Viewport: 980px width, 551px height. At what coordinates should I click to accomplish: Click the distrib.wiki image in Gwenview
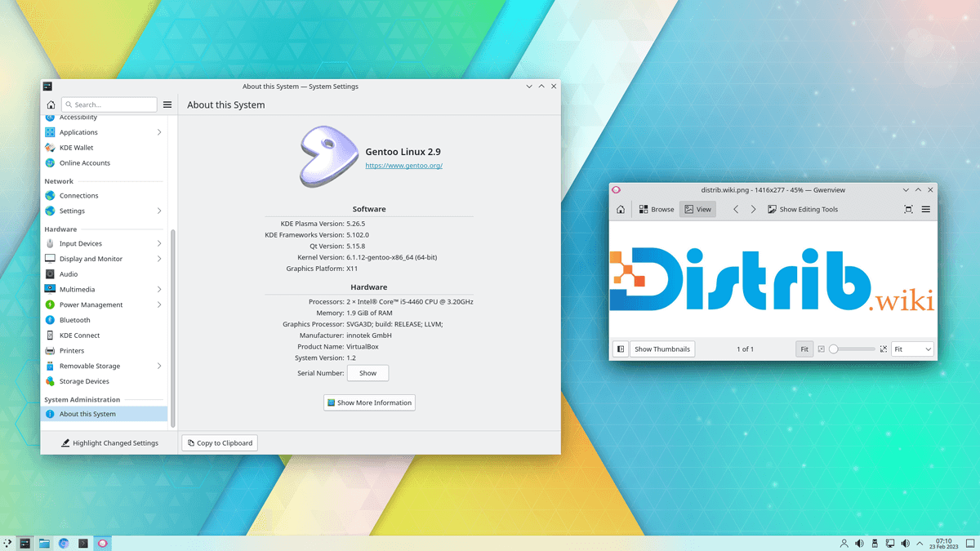coord(773,279)
